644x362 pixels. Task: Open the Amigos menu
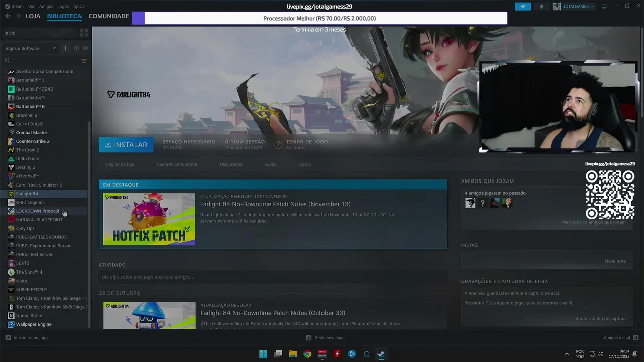pos(46,6)
